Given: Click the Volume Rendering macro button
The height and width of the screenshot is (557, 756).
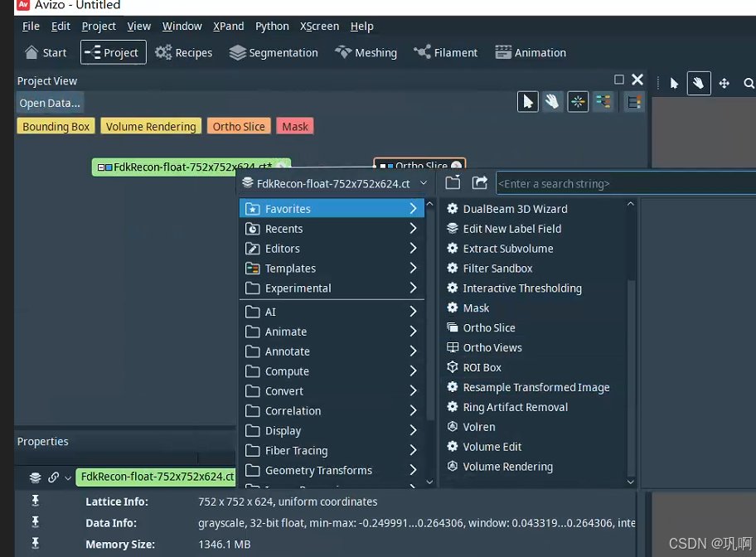Looking at the screenshot, I should [x=151, y=126].
